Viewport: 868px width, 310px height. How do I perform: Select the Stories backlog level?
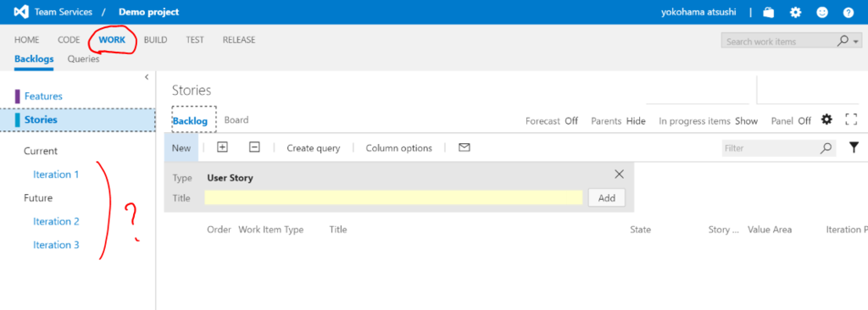78,119
